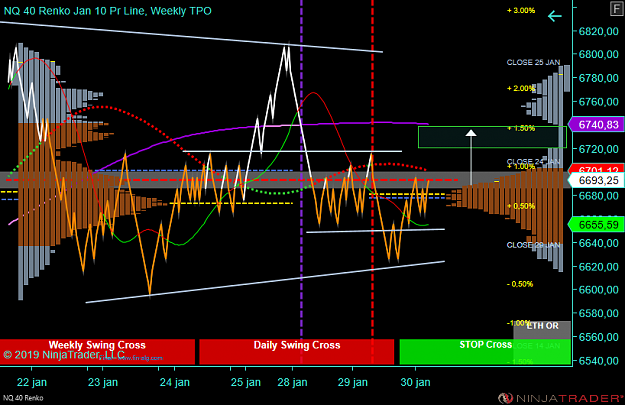Click the 25 jan date on time axis
The height and width of the screenshot is (405, 625).
[246, 382]
